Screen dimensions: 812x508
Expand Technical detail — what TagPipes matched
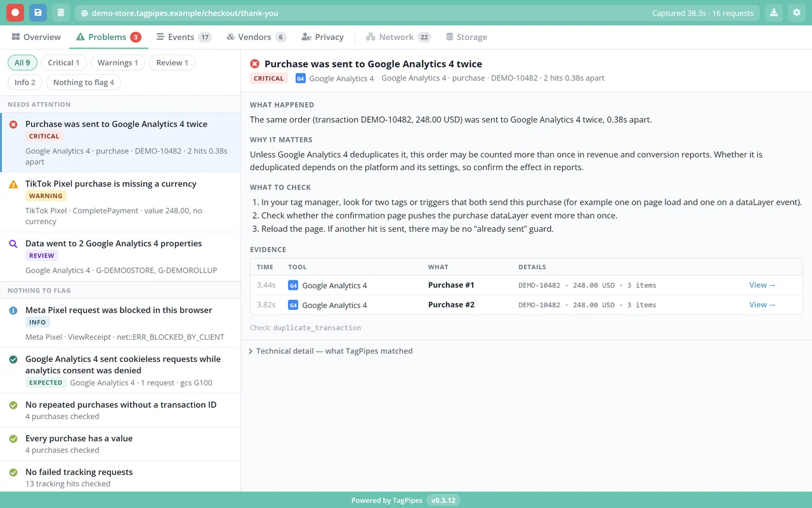tap(331, 351)
